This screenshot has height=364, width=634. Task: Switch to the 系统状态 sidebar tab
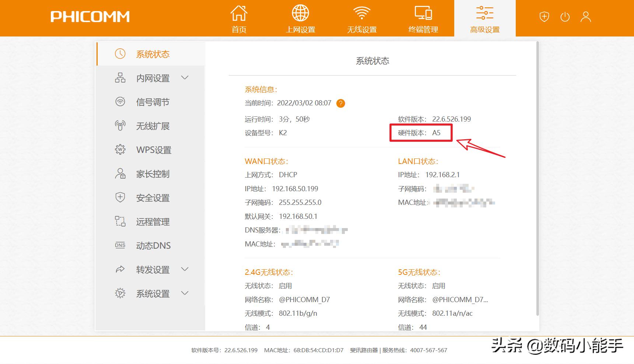tap(153, 54)
